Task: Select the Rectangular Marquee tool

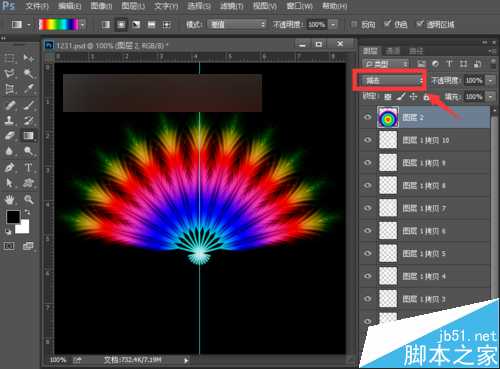Action: pyautogui.click(x=9, y=58)
